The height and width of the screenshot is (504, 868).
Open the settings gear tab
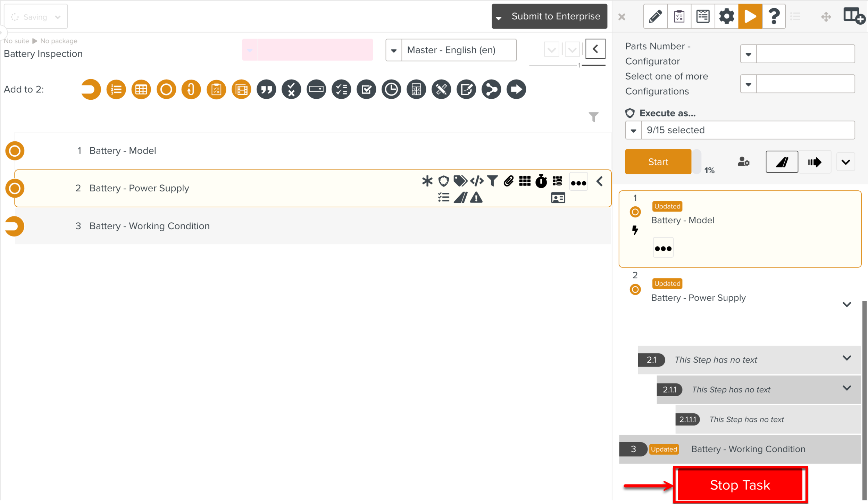tap(726, 16)
